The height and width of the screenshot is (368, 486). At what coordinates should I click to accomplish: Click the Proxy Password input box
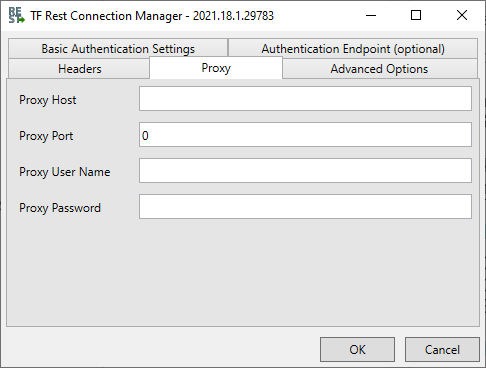point(305,207)
